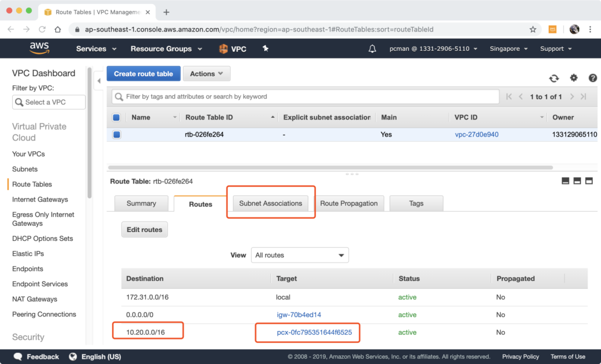Open the Chrome three-dot menu
601x364 pixels.
point(590,29)
